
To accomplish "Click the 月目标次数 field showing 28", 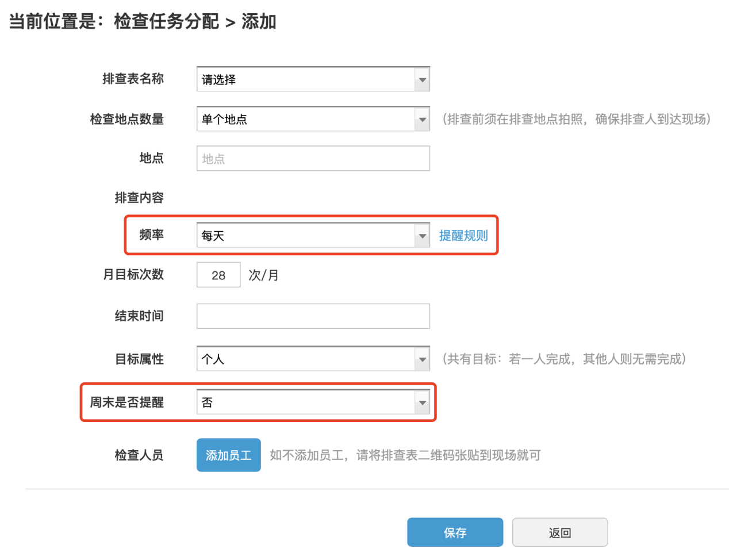I will (x=218, y=275).
